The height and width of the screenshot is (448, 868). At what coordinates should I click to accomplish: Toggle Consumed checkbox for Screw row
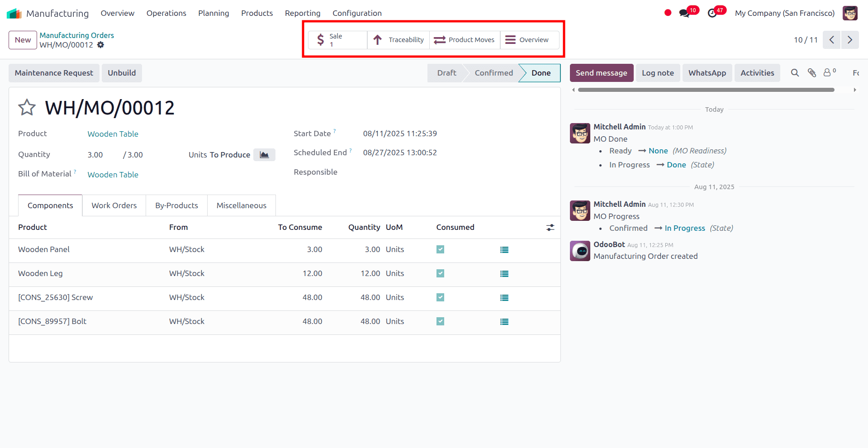click(x=440, y=297)
